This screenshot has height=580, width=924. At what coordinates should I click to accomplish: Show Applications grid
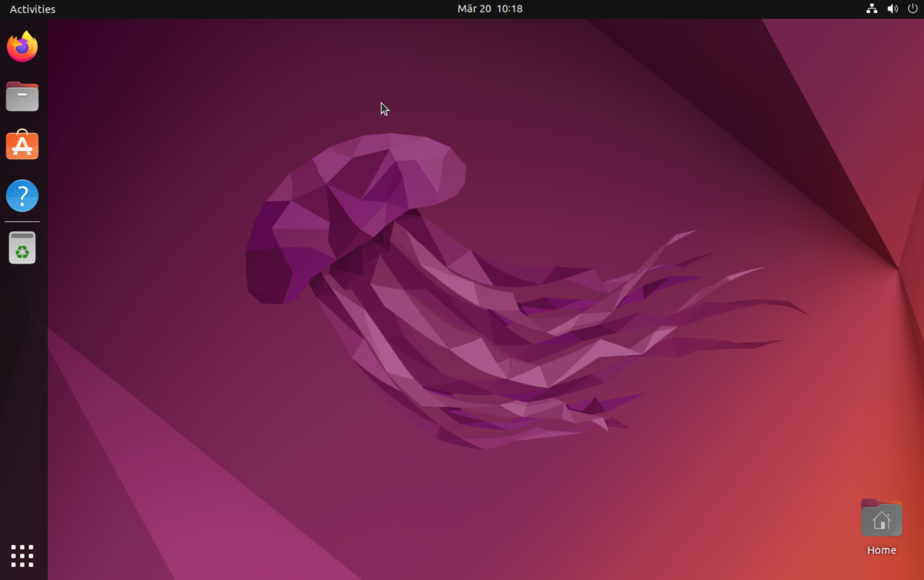[22, 556]
